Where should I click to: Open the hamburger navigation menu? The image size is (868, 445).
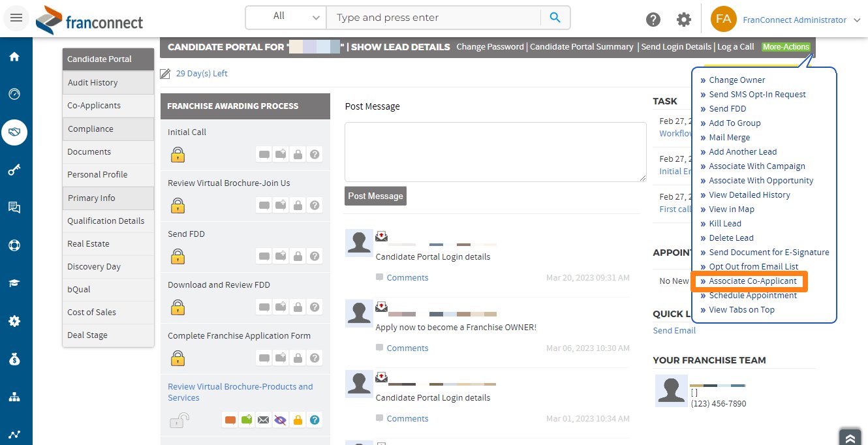[16, 18]
